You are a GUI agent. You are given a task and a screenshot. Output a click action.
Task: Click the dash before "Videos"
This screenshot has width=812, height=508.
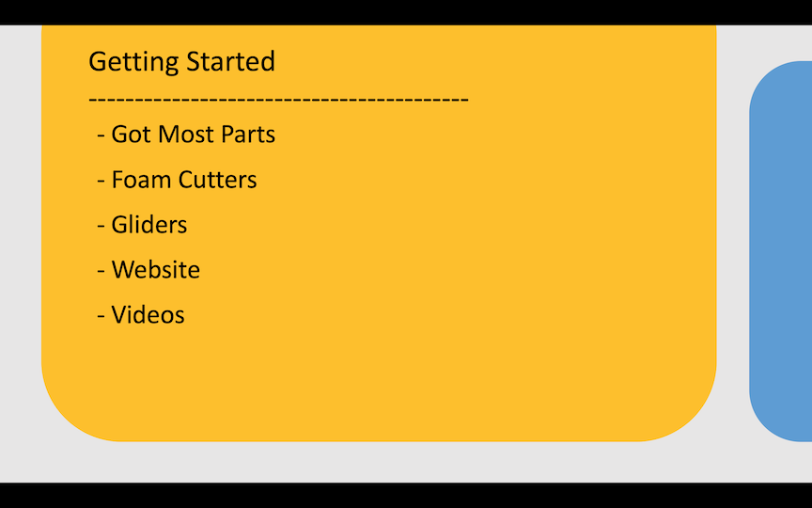point(101,316)
